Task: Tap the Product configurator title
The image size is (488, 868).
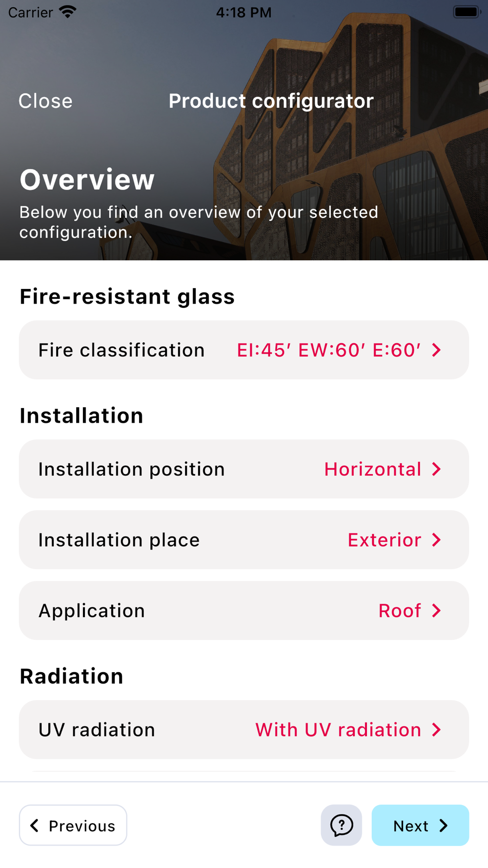Action: (271, 101)
